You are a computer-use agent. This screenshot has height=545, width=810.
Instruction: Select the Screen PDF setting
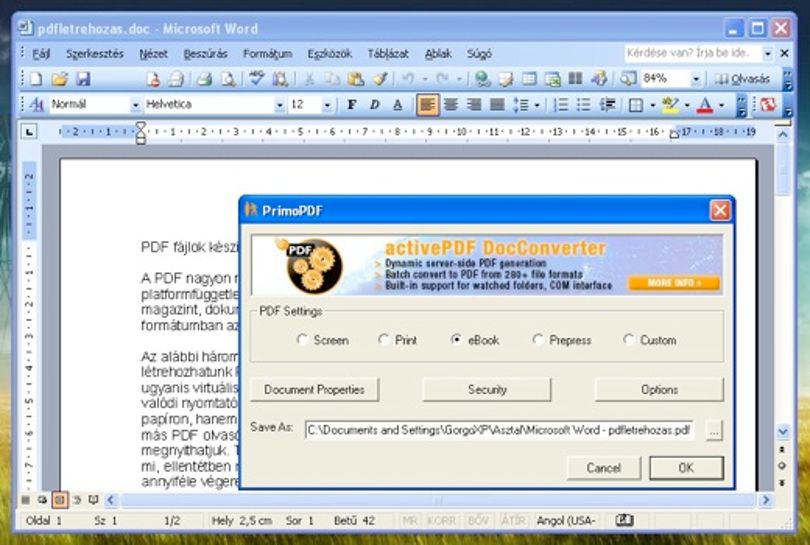point(302,339)
